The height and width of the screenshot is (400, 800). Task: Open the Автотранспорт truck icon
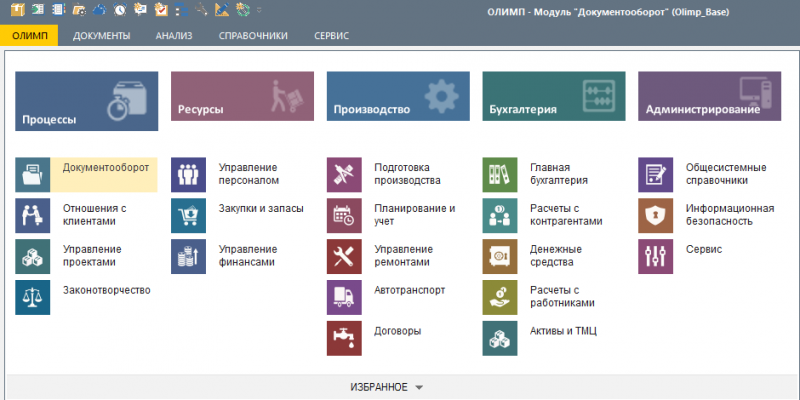click(x=344, y=297)
